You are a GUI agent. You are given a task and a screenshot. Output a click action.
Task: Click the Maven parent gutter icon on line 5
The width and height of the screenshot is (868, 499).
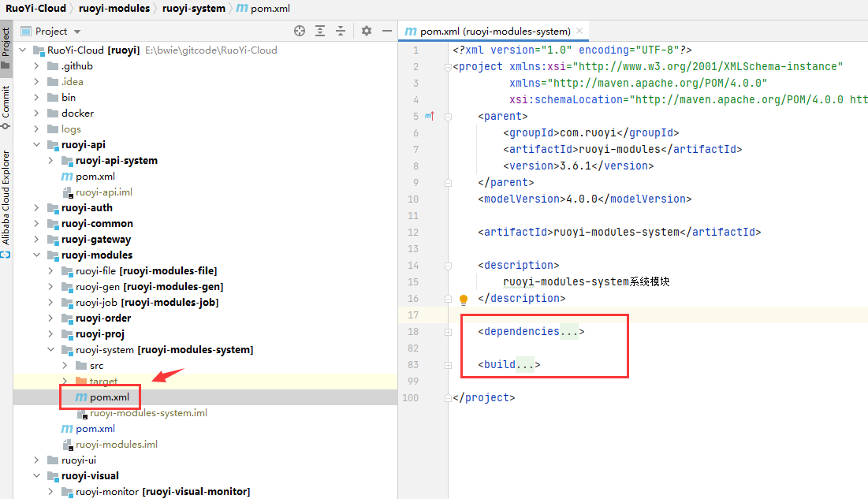pyautogui.click(x=430, y=116)
